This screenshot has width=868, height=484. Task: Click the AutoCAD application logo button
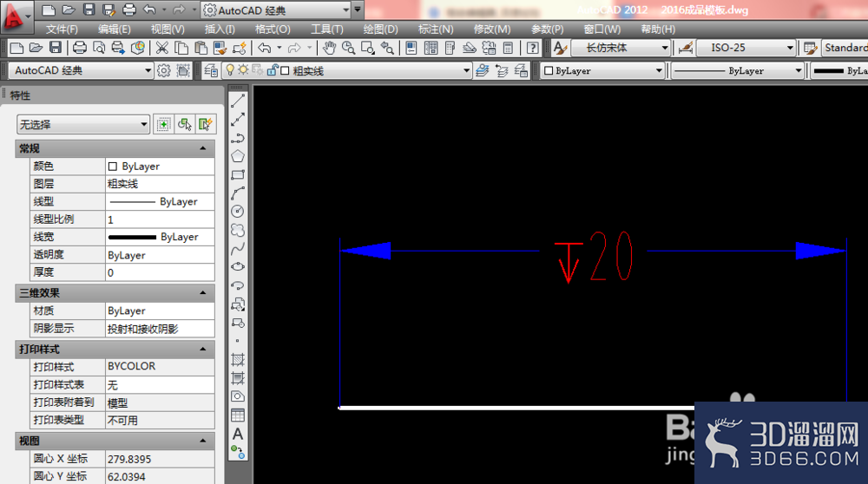(15, 16)
